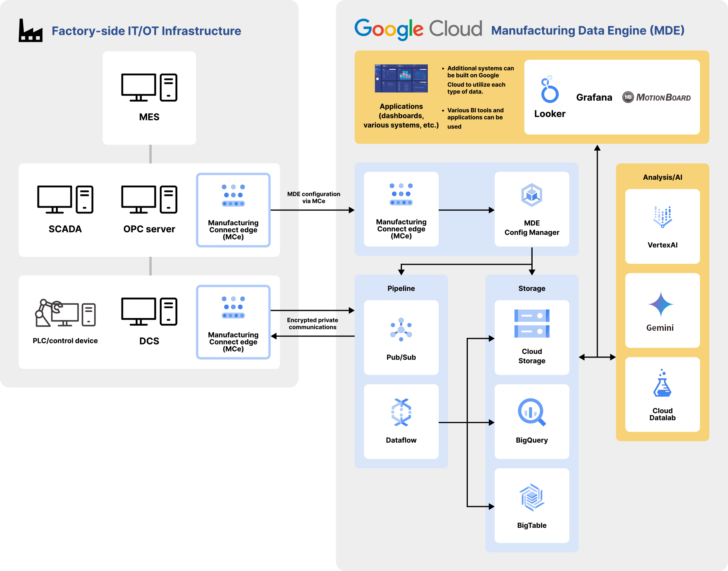This screenshot has height=571, width=728.
Task: Open the applications dashboard thumbnail
Action: (x=401, y=78)
